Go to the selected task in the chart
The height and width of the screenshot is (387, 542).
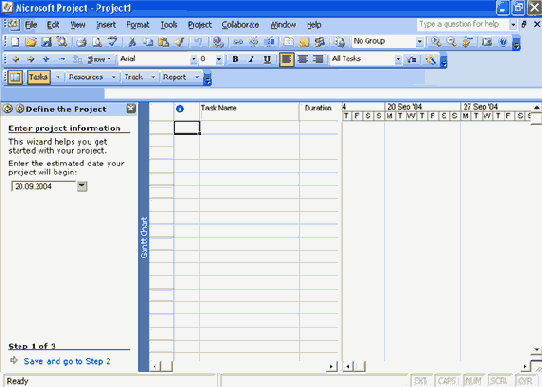click(467, 42)
